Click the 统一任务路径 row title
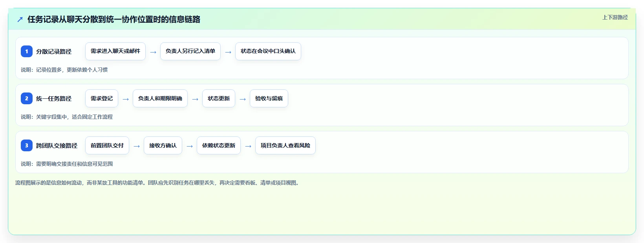This screenshot has height=243, width=644. pyautogui.click(x=54, y=98)
